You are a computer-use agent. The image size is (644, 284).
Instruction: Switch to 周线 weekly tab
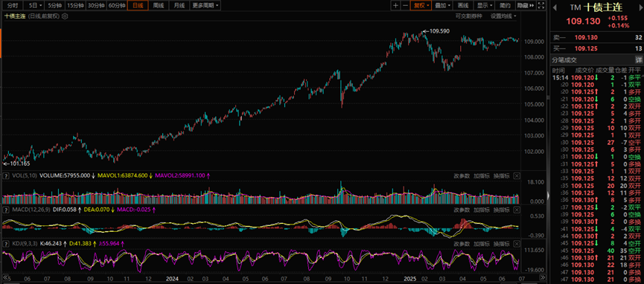click(158, 6)
